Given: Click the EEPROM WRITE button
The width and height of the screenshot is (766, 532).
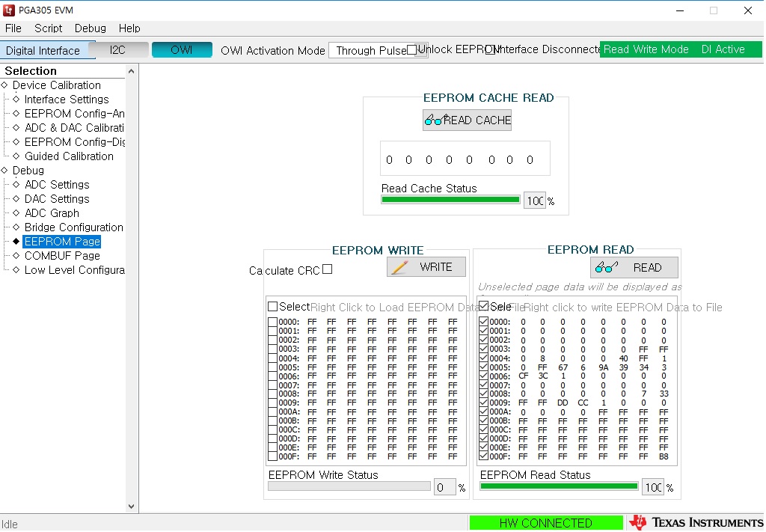Looking at the screenshot, I should (426, 267).
